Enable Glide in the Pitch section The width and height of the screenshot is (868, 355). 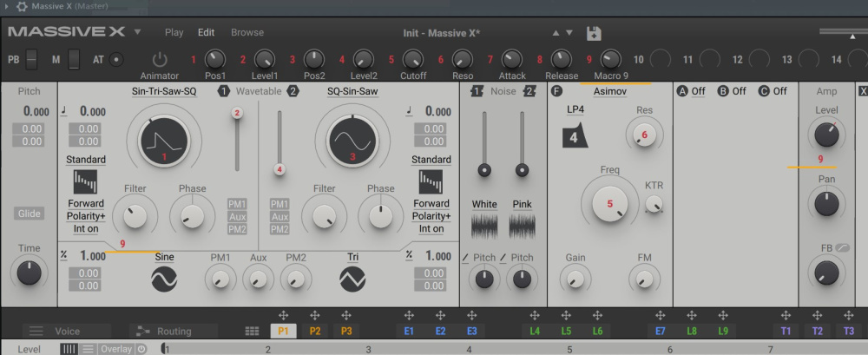29,214
